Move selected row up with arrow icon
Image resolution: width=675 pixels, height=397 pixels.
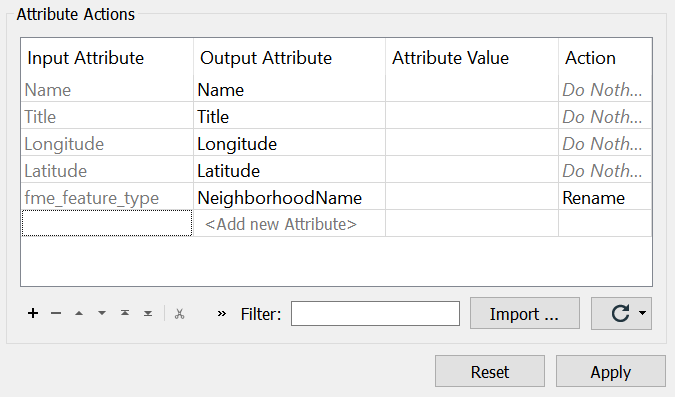[x=79, y=313]
